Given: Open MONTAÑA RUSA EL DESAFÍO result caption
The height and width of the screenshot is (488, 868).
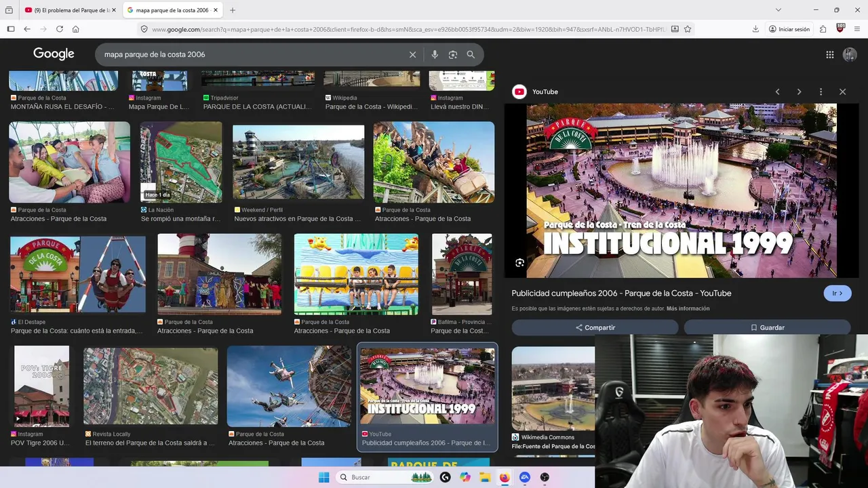Looking at the screenshot, I should click(x=62, y=106).
